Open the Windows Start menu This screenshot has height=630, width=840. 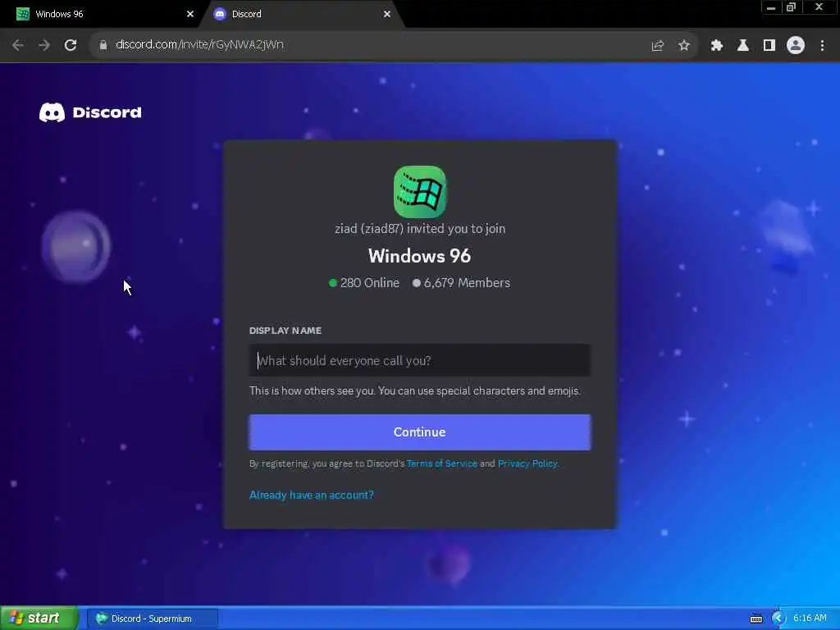[x=39, y=619]
